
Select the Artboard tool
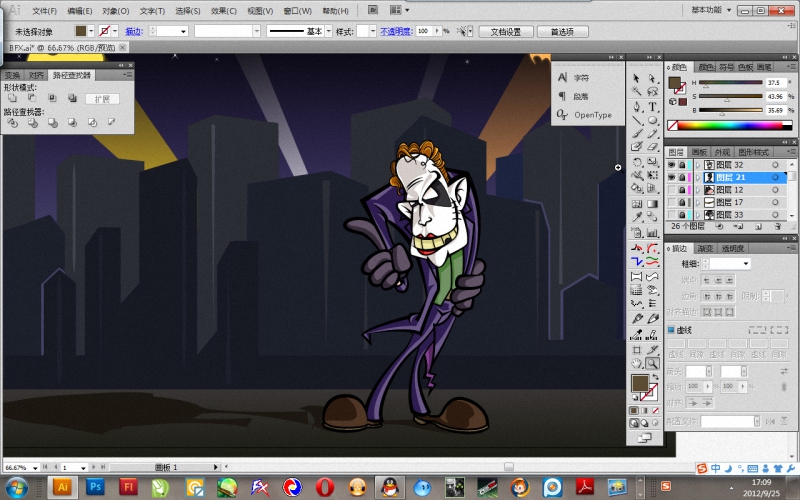click(636, 350)
